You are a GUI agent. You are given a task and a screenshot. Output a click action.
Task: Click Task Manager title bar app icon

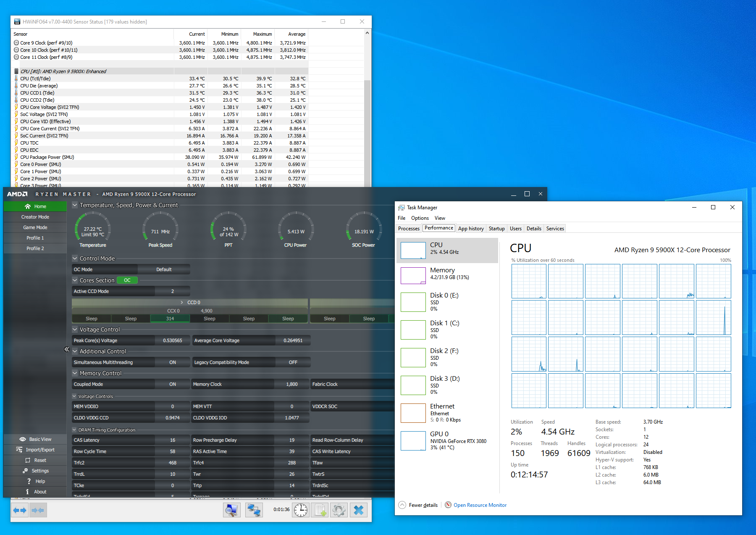[402, 208]
